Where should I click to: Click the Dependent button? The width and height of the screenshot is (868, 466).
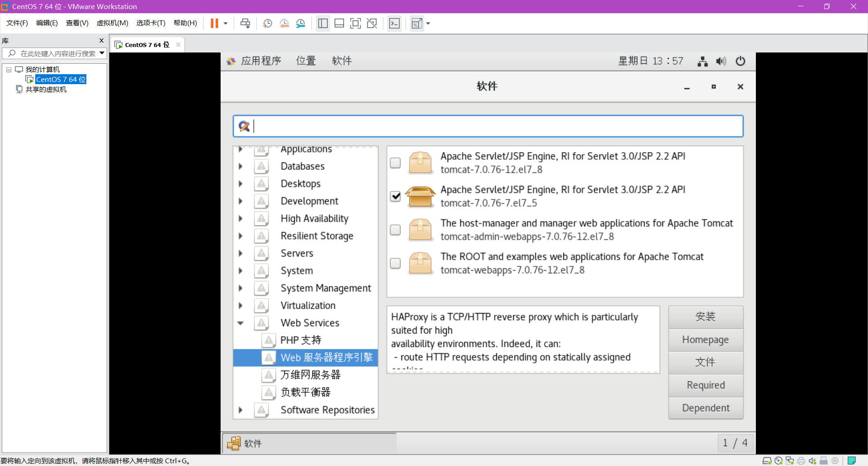pyautogui.click(x=705, y=408)
